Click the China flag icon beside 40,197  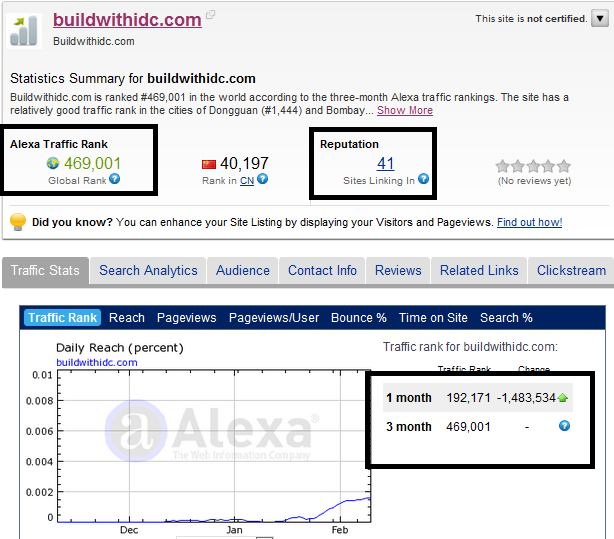(x=209, y=164)
